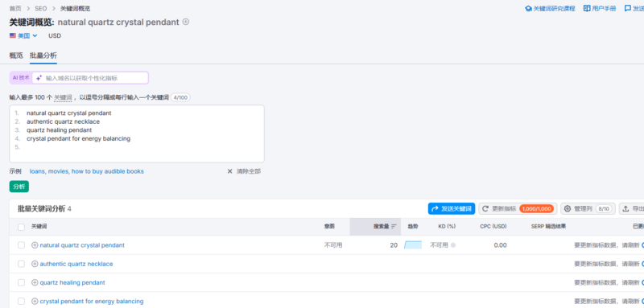Click the 1,000/1,000 quota badge

pos(536,209)
